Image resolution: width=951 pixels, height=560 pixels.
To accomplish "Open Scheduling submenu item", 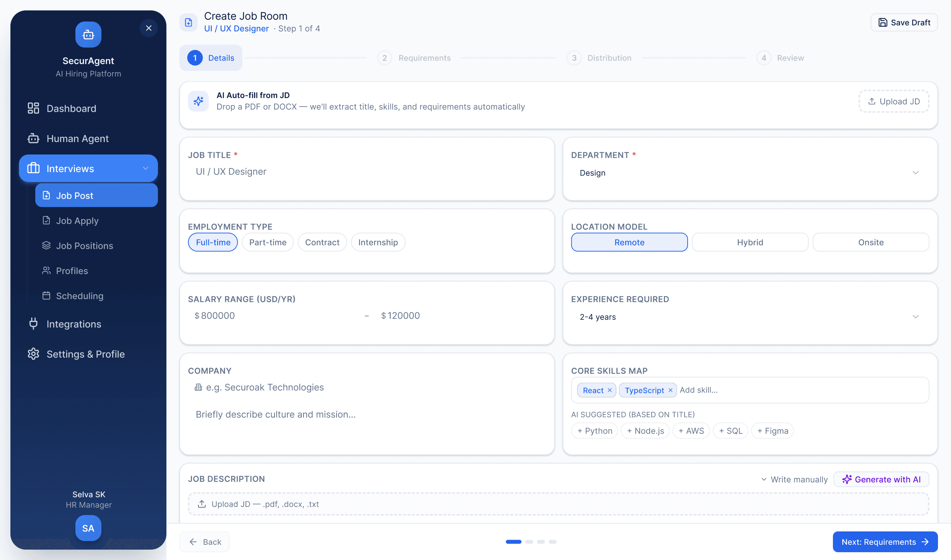I will pos(97,296).
